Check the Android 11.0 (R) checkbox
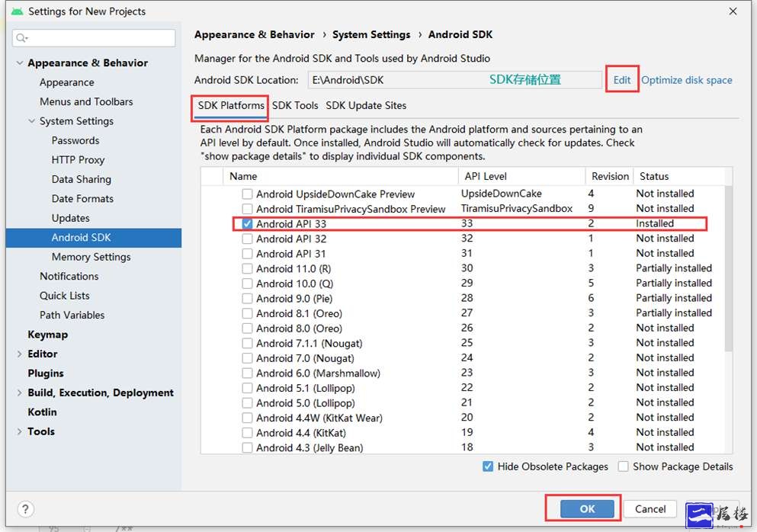 [x=247, y=269]
